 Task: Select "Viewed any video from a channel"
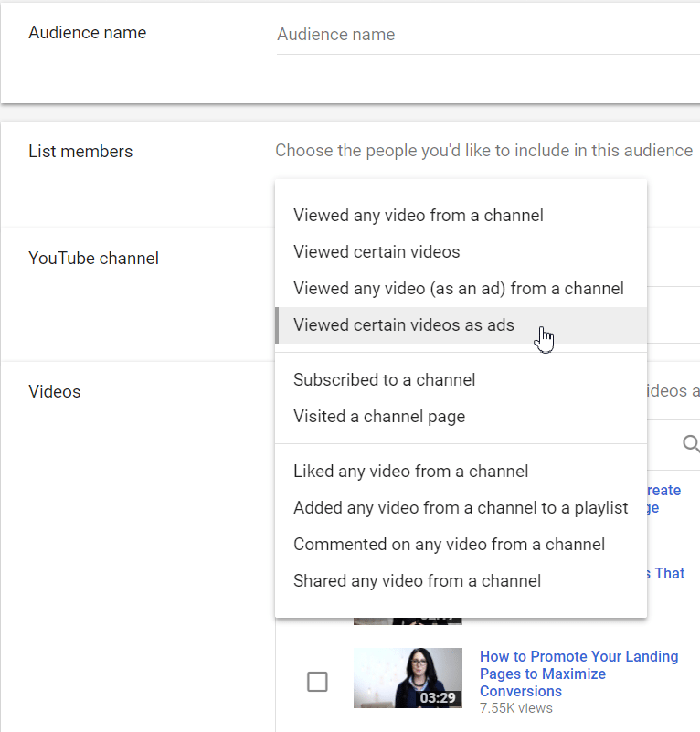pos(418,215)
